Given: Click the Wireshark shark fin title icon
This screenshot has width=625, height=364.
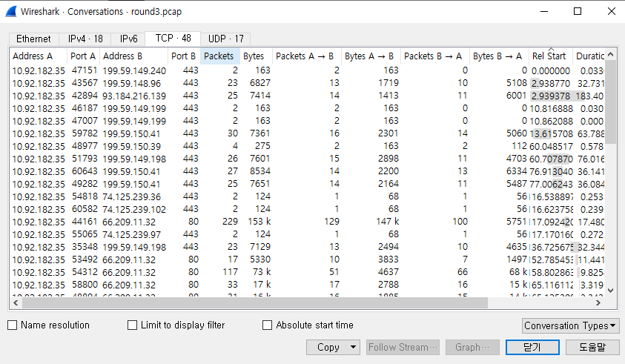Looking at the screenshot, I should pos(11,12).
